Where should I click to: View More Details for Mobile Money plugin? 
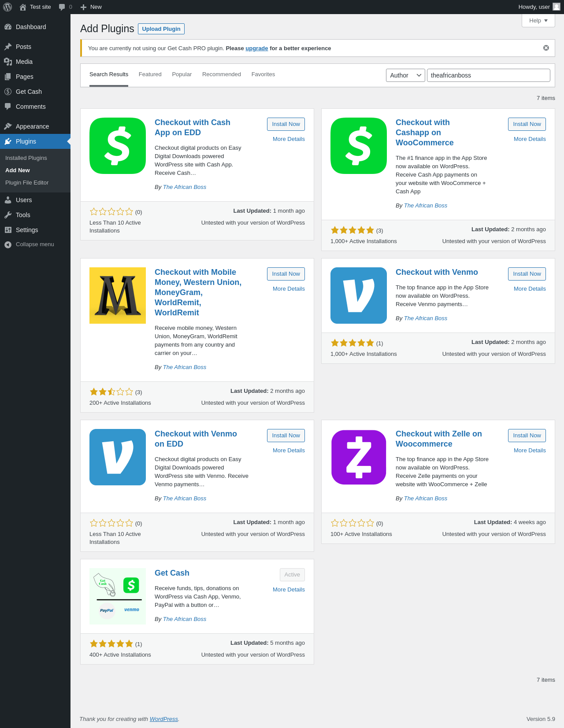pos(289,289)
